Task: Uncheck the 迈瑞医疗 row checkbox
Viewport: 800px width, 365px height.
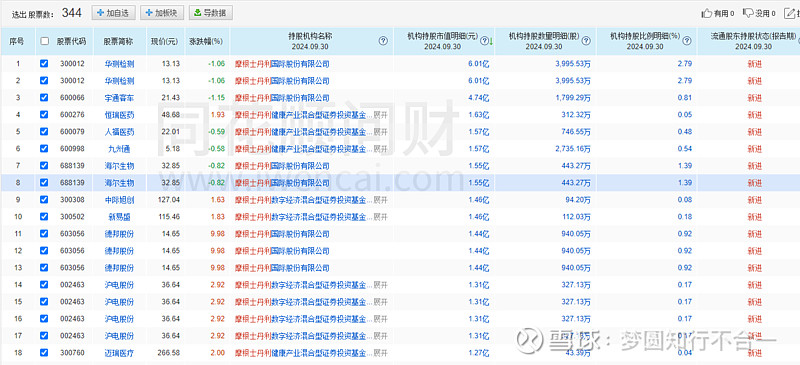Action: click(x=44, y=352)
